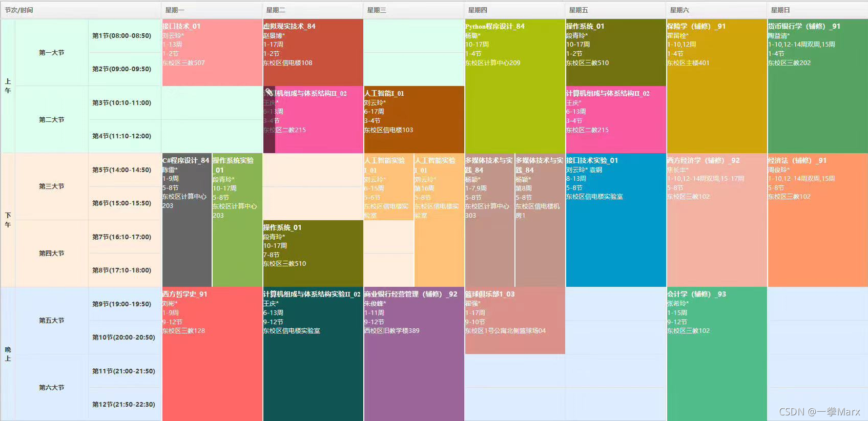Open the 货币银行学（辅修）_91 block
This screenshot has height=421, width=868.
coord(818,86)
